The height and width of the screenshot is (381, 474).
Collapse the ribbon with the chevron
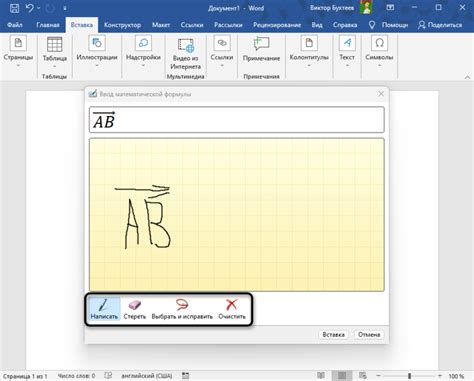(467, 77)
